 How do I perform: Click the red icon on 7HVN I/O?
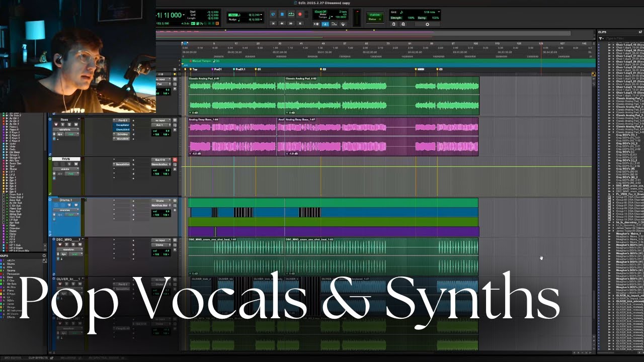point(175,159)
